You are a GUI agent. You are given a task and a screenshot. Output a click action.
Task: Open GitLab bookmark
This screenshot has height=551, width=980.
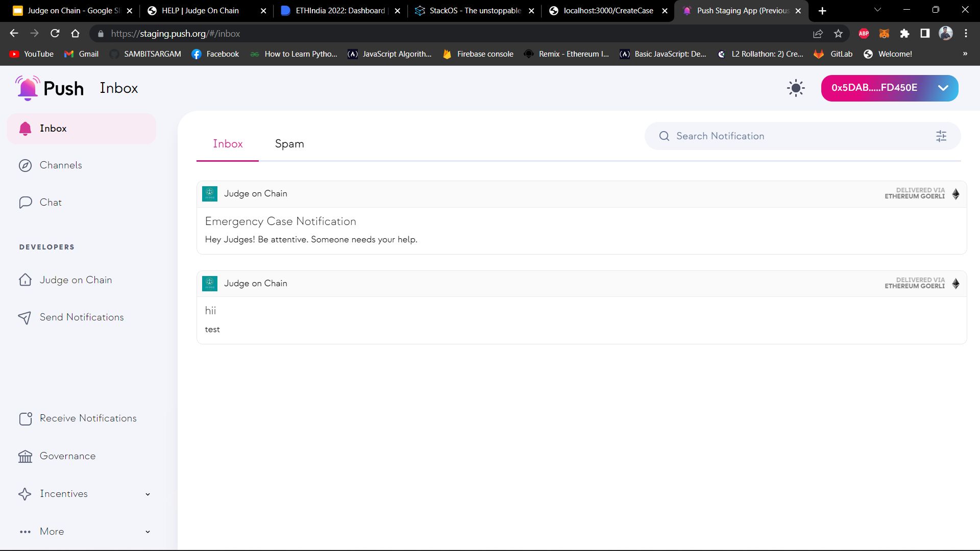tap(834, 54)
